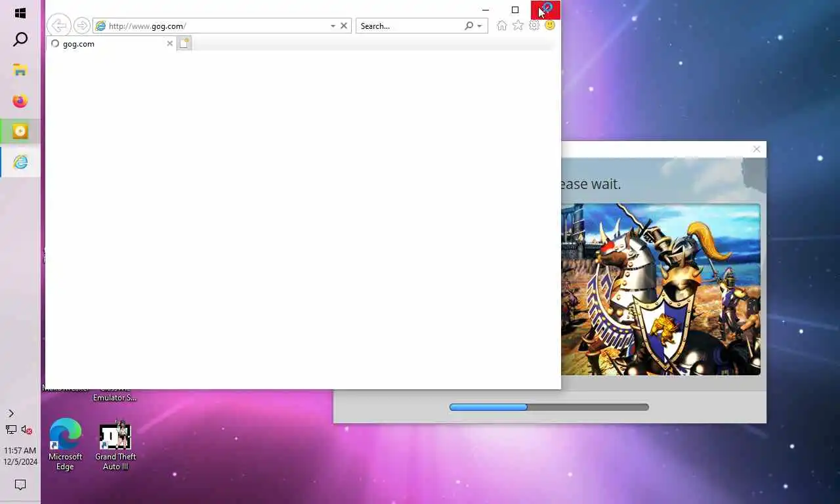
Task: Click the search magnifier icon
Action: (x=469, y=26)
